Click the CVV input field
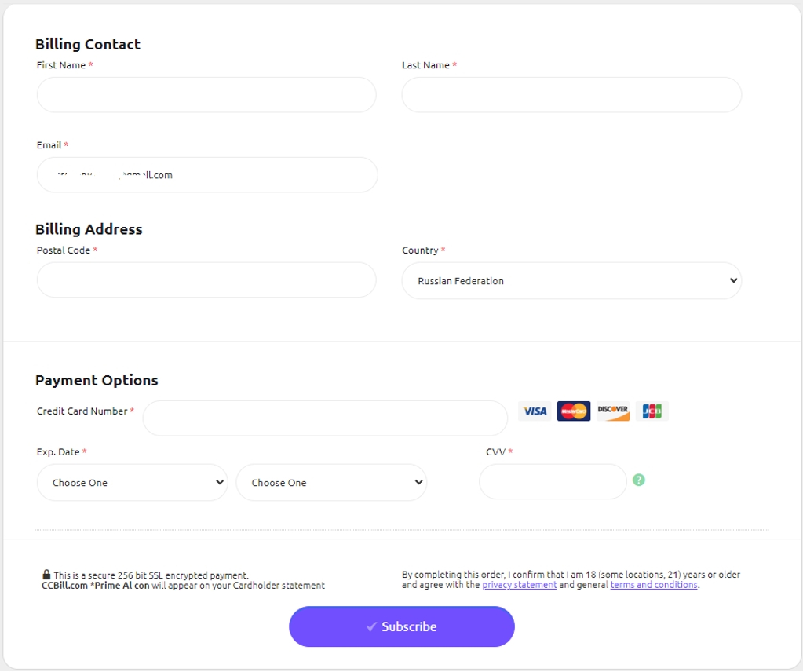Image resolution: width=803 pixels, height=672 pixels. tap(553, 481)
